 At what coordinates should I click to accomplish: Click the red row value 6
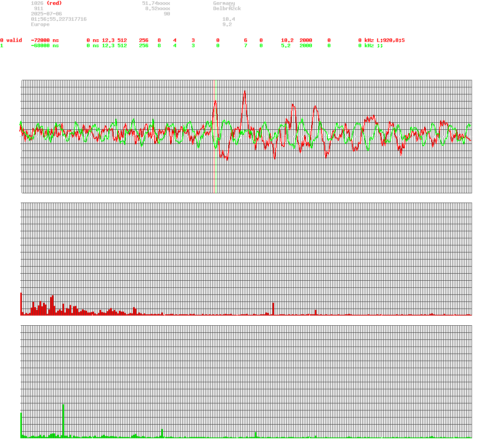[x=246, y=41]
